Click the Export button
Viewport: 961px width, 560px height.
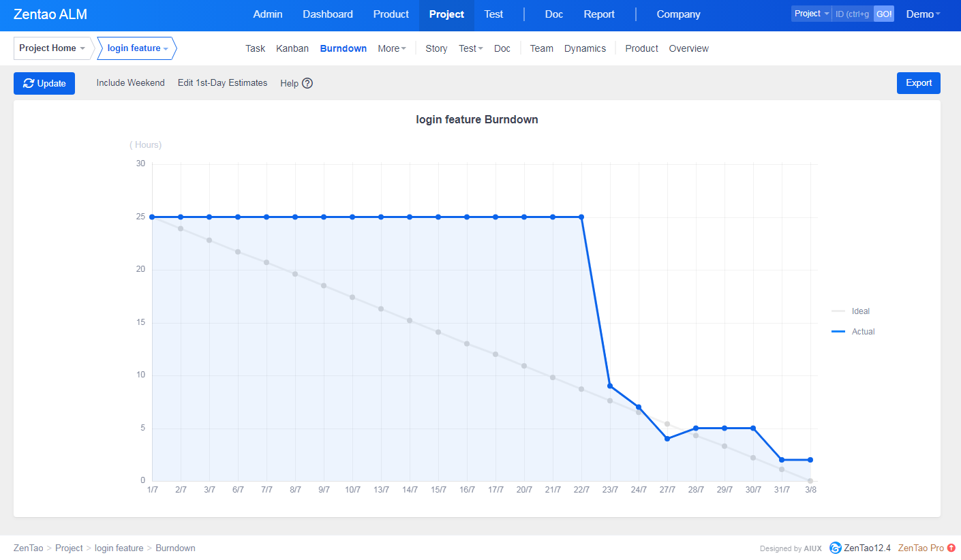click(918, 83)
